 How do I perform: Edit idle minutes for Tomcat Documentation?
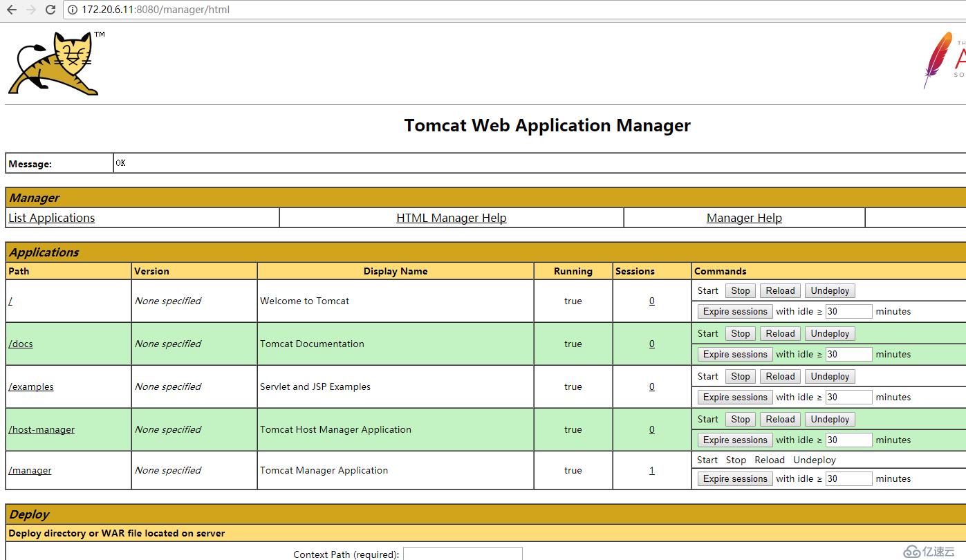point(849,355)
